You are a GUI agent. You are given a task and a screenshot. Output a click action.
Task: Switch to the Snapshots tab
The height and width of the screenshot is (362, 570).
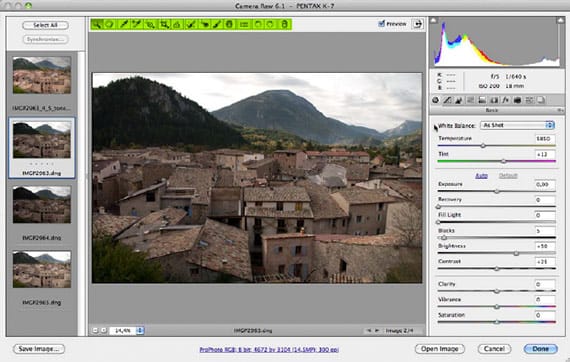pyautogui.click(x=541, y=100)
